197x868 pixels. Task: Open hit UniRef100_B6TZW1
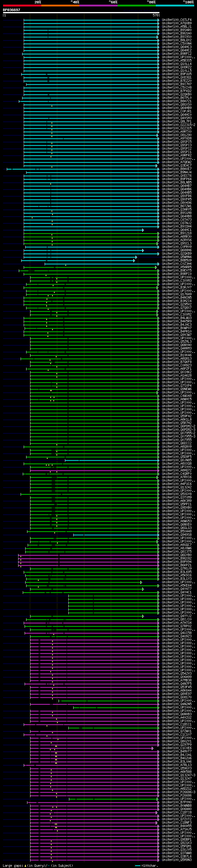(177, 207)
